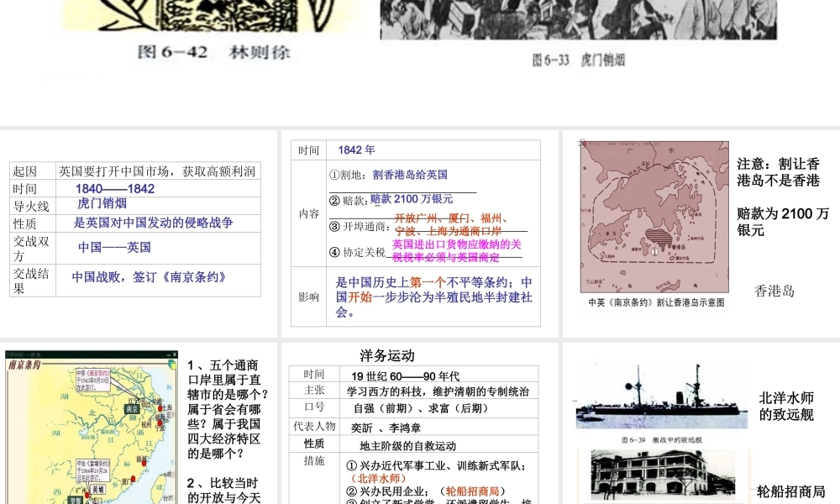This screenshot has width=840, height=504.
Task: Click question 2 比较当时的开放与今天
Action: (224, 490)
